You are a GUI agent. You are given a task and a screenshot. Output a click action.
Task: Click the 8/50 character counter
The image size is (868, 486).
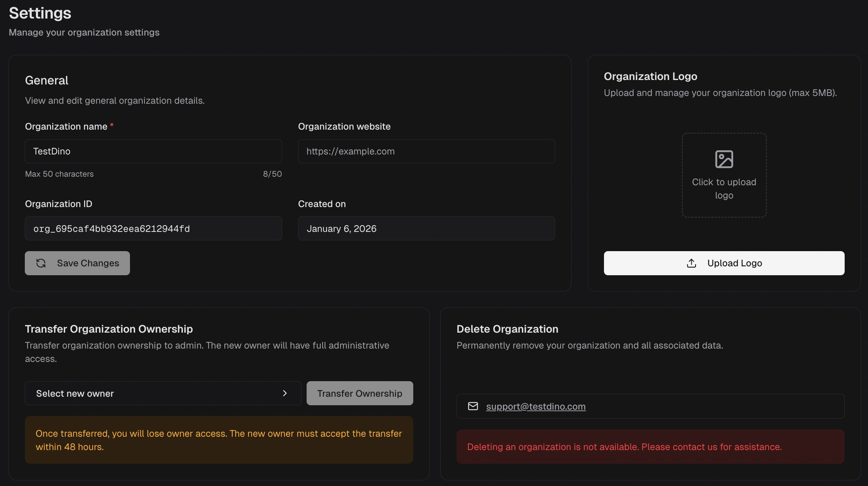[272, 174]
